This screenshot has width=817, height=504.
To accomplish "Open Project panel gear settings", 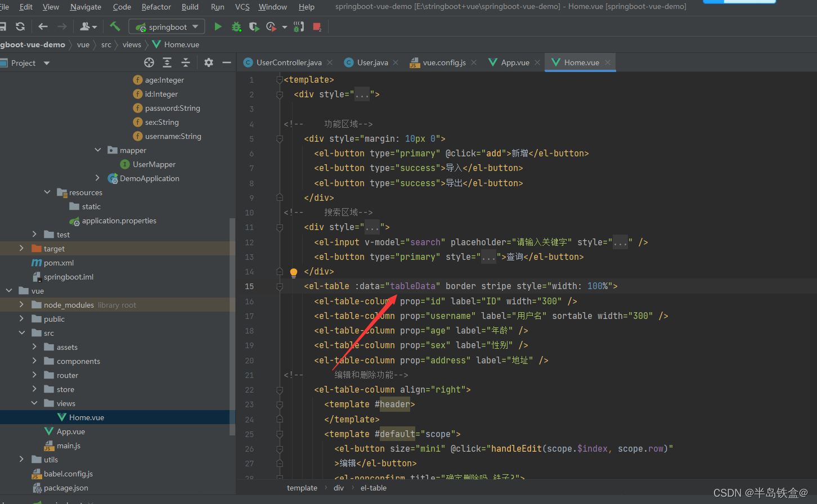I will (209, 62).
